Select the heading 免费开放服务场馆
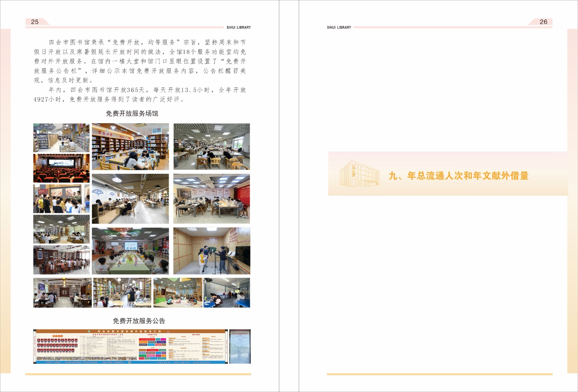 pyautogui.click(x=132, y=113)
